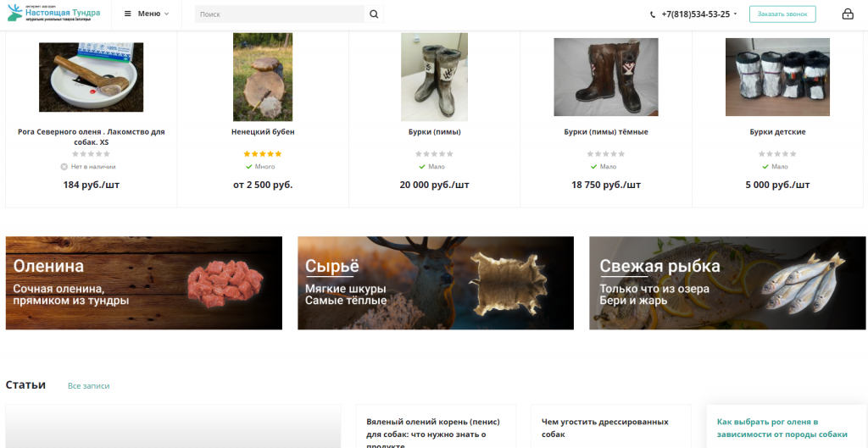
Task: Open the Сырьё category banner
Action: coord(436,283)
